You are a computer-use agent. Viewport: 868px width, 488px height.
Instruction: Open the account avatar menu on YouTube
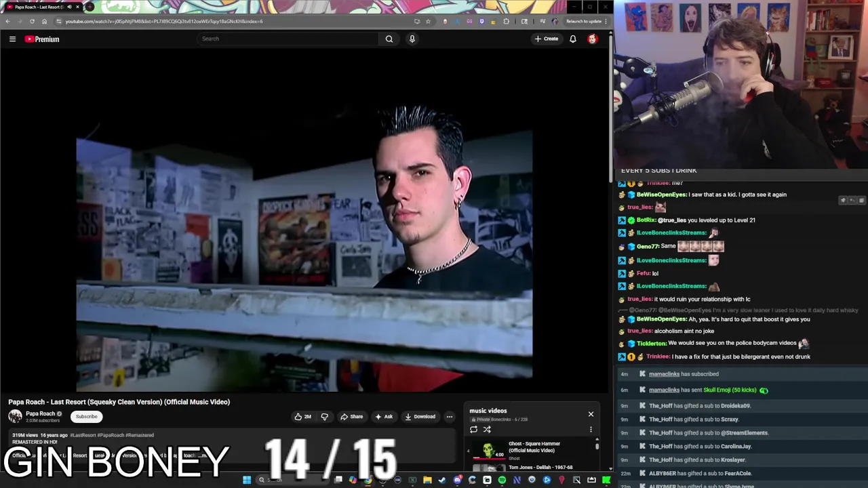pos(593,39)
